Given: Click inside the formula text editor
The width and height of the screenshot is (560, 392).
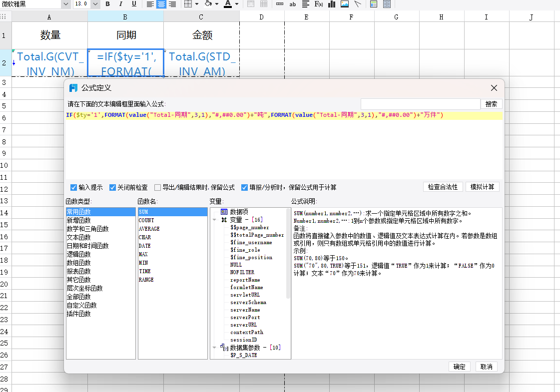Looking at the screenshot, I should 284,145.
